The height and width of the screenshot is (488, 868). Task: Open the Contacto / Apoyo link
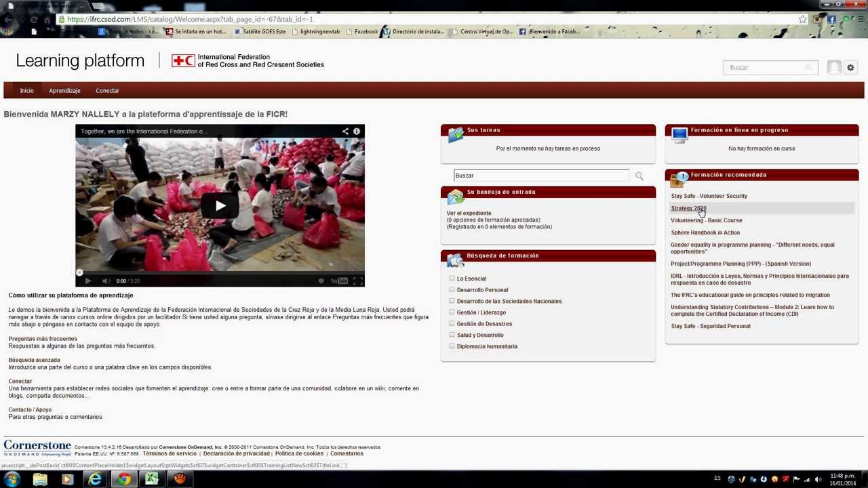[30, 409]
